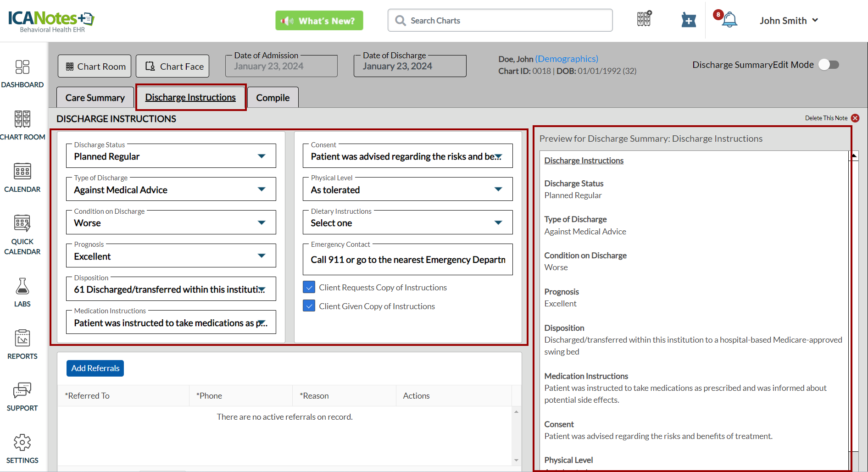Image resolution: width=868 pixels, height=472 pixels.
Task: Open the Support chat icon
Action: [22, 391]
